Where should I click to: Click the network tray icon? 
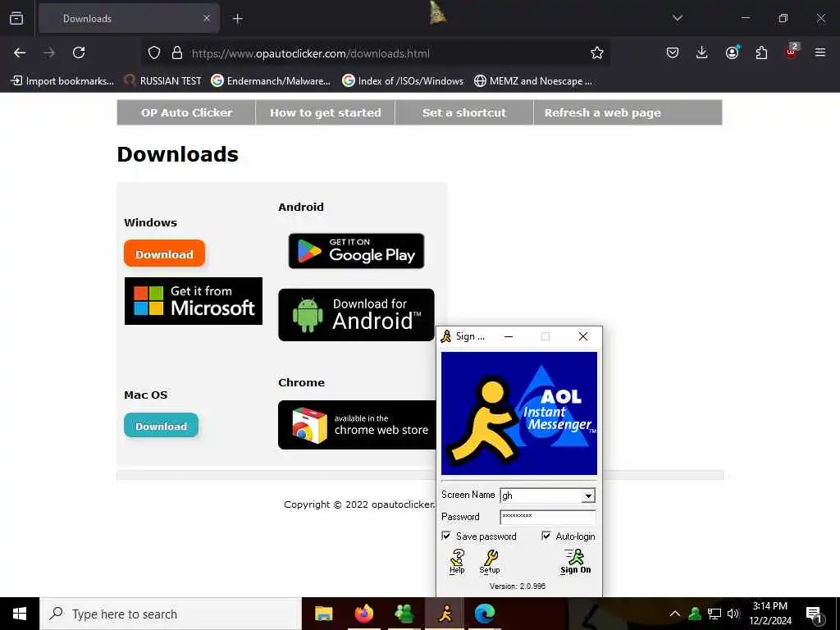714,614
